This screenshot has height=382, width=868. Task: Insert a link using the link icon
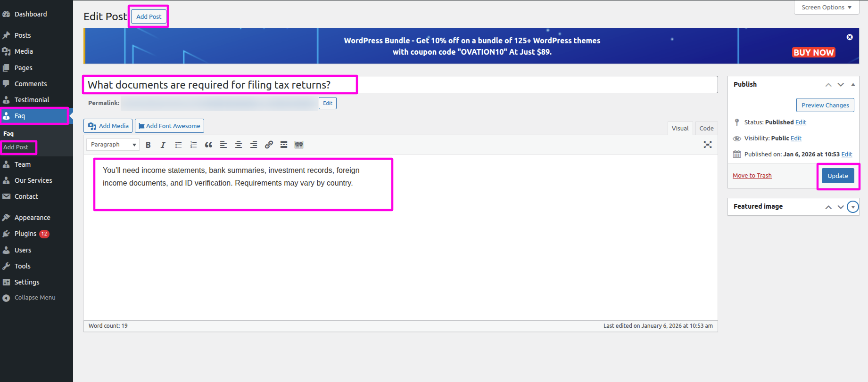(269, 145)
